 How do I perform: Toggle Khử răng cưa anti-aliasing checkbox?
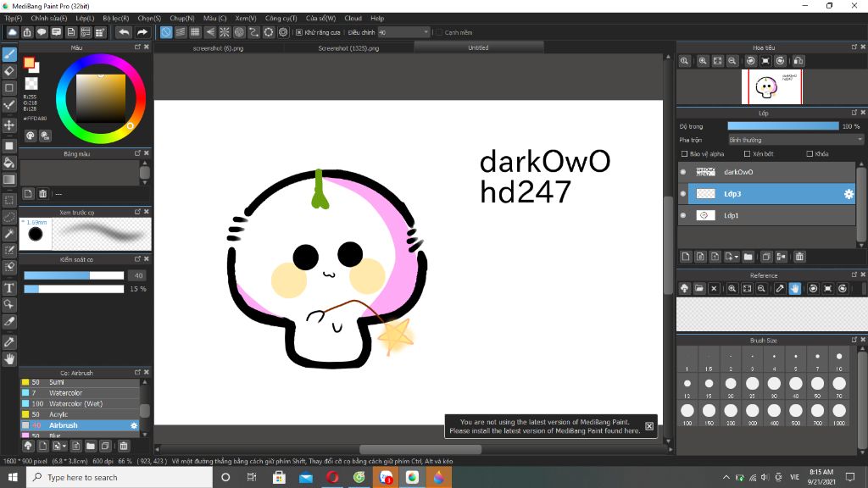coord(299,33)
